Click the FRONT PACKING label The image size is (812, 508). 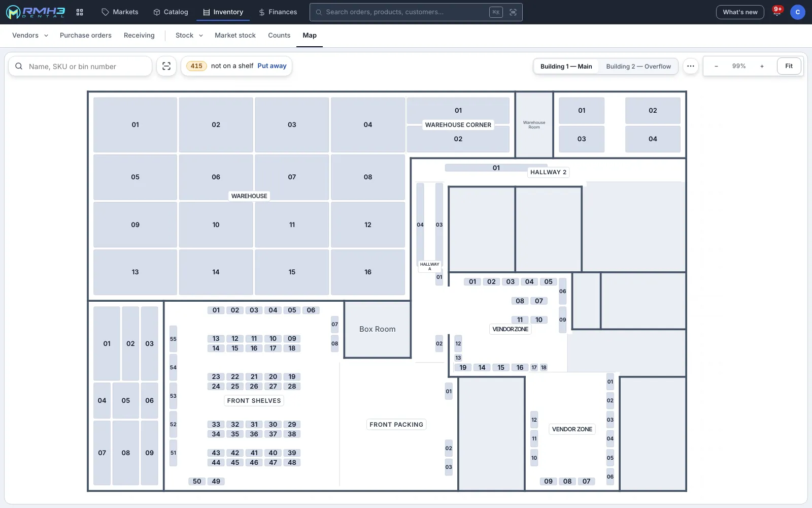click(396, 425)
